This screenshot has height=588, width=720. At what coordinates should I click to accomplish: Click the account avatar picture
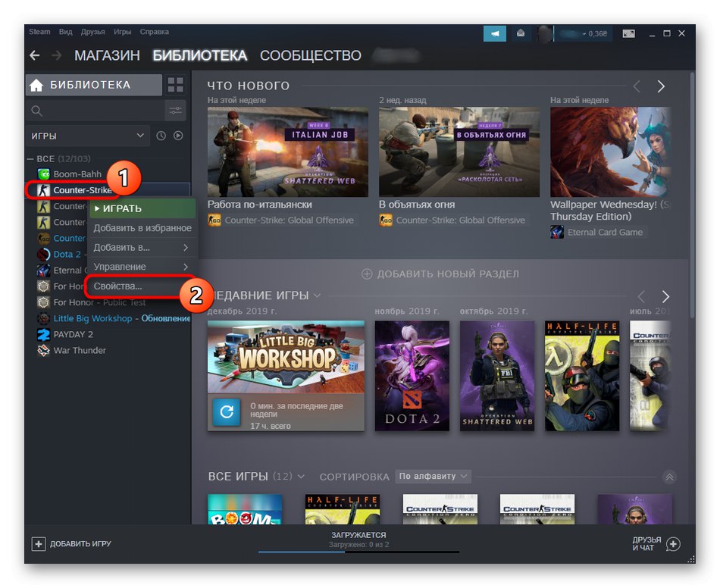coord(545,34)
